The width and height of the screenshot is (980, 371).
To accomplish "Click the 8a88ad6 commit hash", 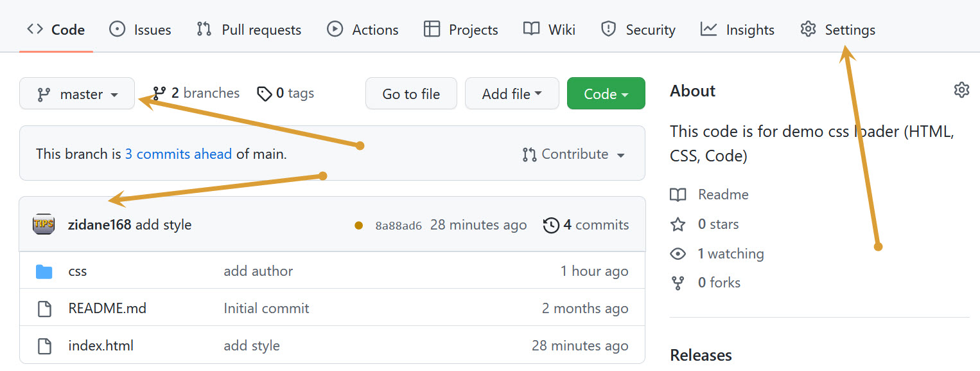I will [398, 226].
